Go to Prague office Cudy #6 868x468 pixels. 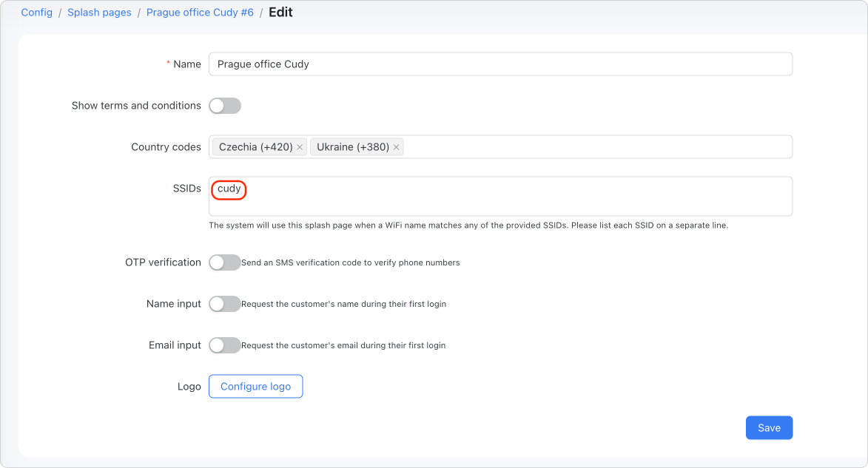click(x=200, y=12)
